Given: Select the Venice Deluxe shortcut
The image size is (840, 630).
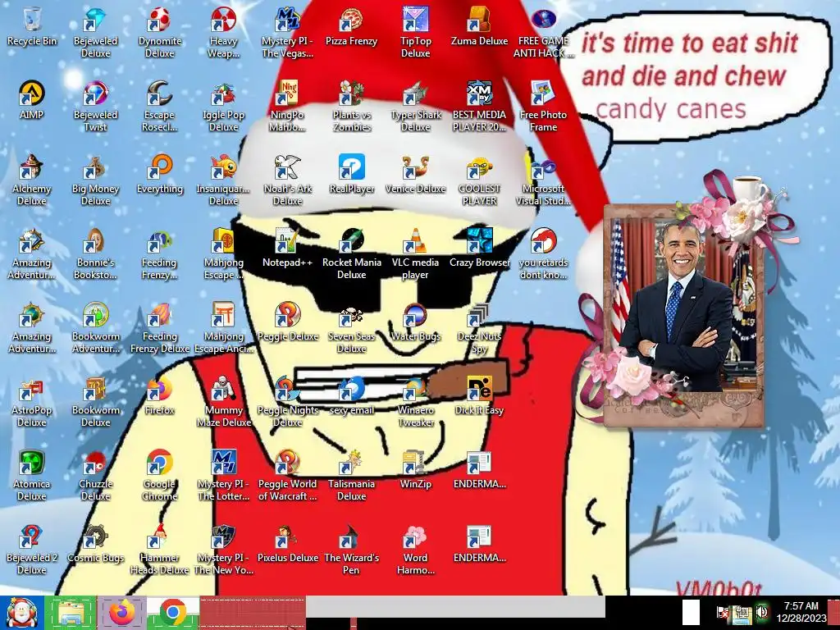Looking at the screenshot, I should tap(415, 174).
